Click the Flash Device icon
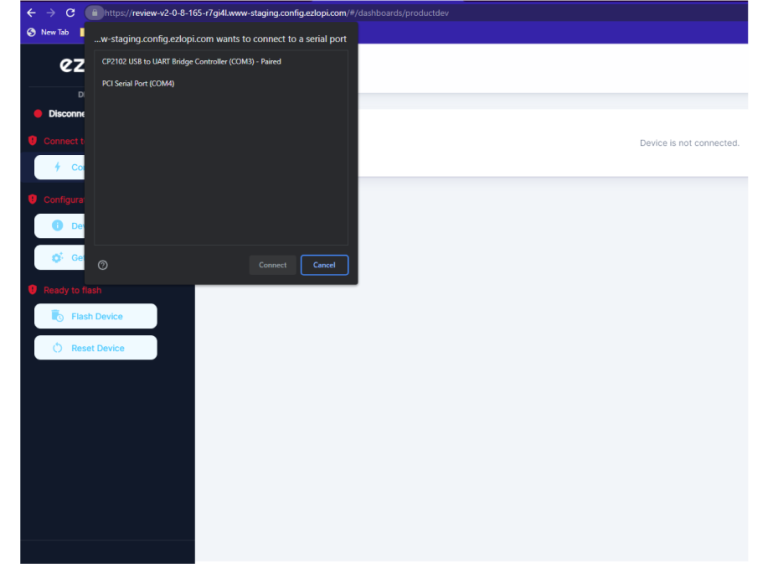The width and height of the screenshot is (768, 564). [57, 316]
